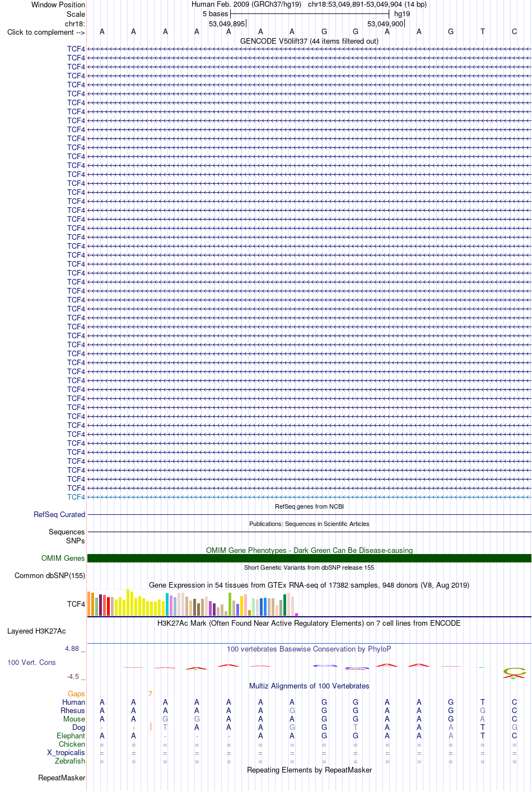
Task: Click the dark green OMIM gene bar
Action: pos(309,559)
